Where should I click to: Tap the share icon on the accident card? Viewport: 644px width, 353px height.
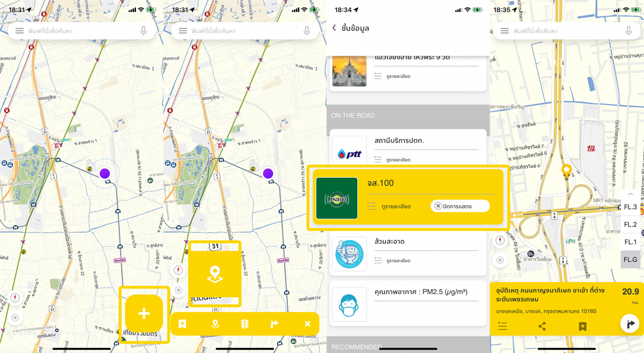(542, 326)
